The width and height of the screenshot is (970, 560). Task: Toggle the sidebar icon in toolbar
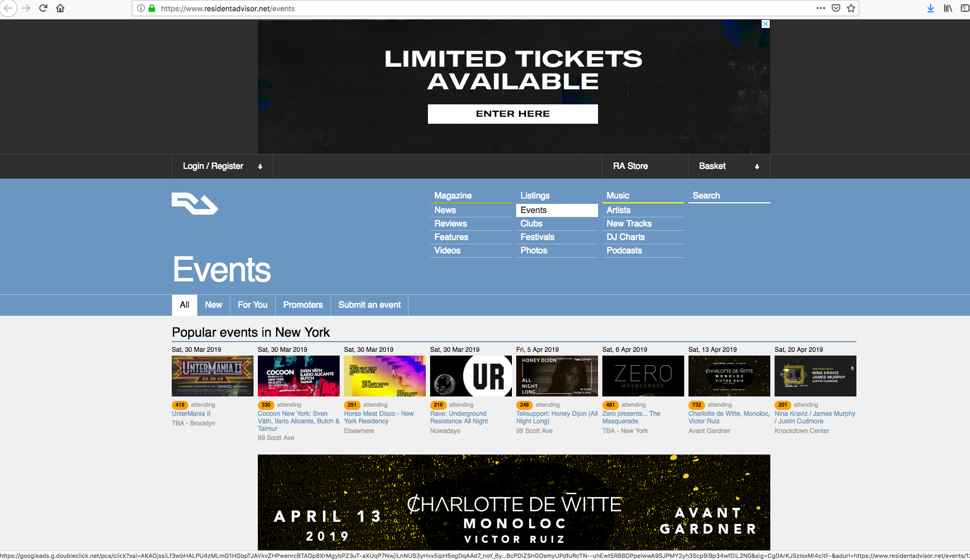[965, 8]
